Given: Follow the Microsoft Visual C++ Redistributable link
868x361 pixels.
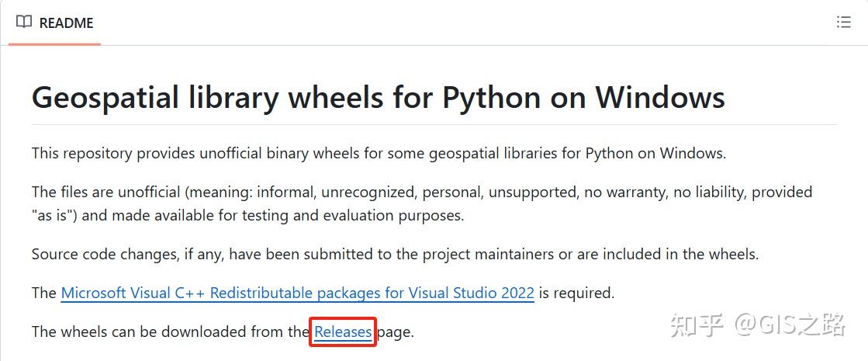Looking at the screenshot, I should pos(297,293).
